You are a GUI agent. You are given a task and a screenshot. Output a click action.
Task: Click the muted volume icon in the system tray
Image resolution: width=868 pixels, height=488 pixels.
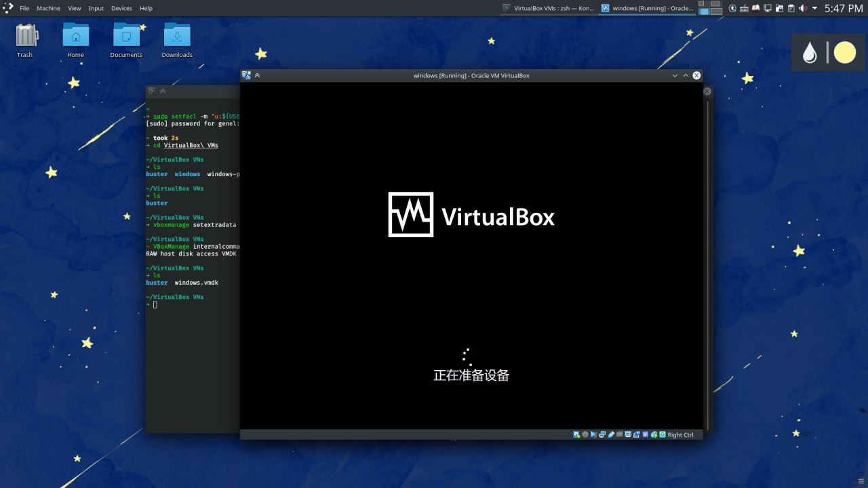tap(802, 8)
